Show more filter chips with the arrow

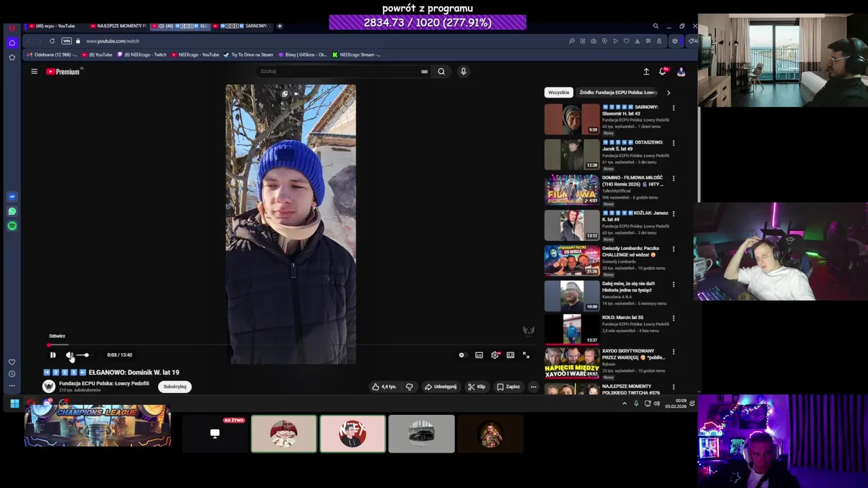(669, 92)
